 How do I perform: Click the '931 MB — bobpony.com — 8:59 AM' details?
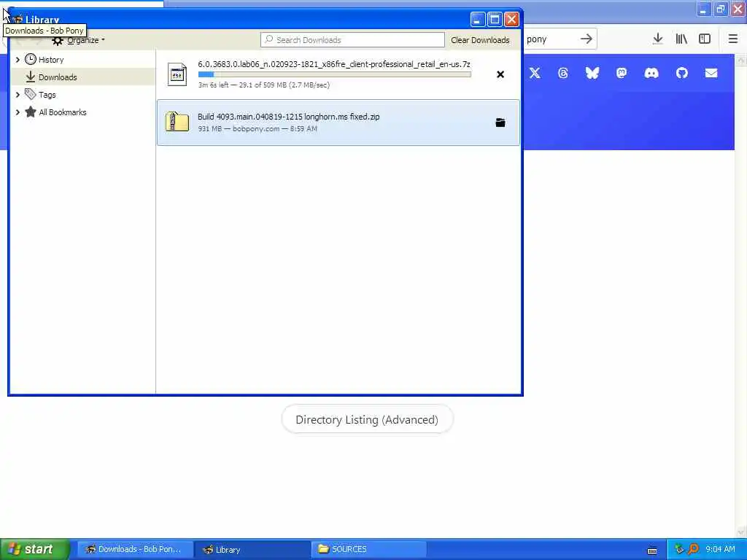click(x=258, y=128)
